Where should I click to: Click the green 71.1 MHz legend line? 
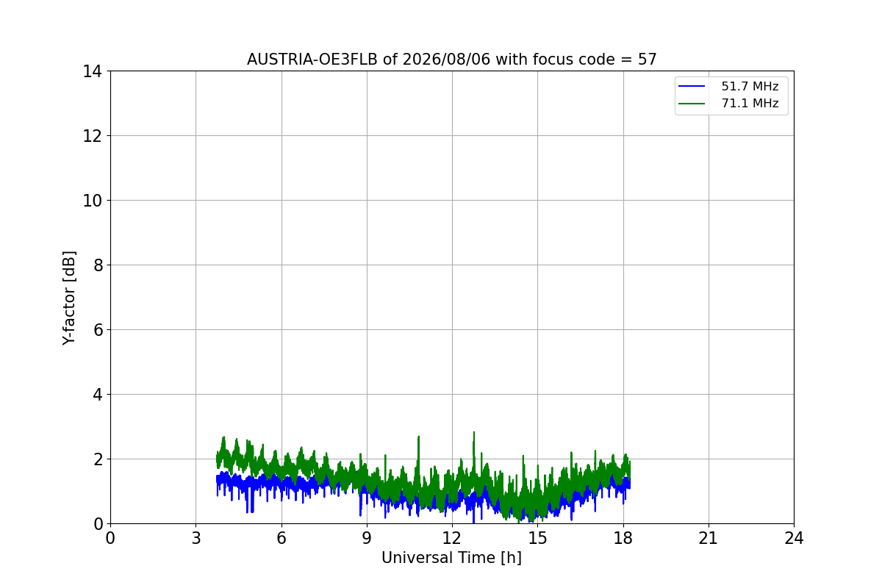pyautogui.click(x=692, y=104)
